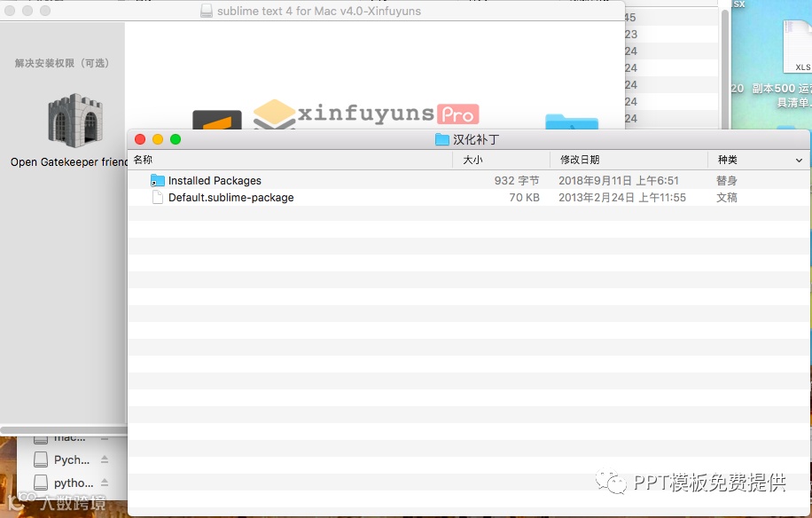Click the 文稿 kind value

(727, 198)
